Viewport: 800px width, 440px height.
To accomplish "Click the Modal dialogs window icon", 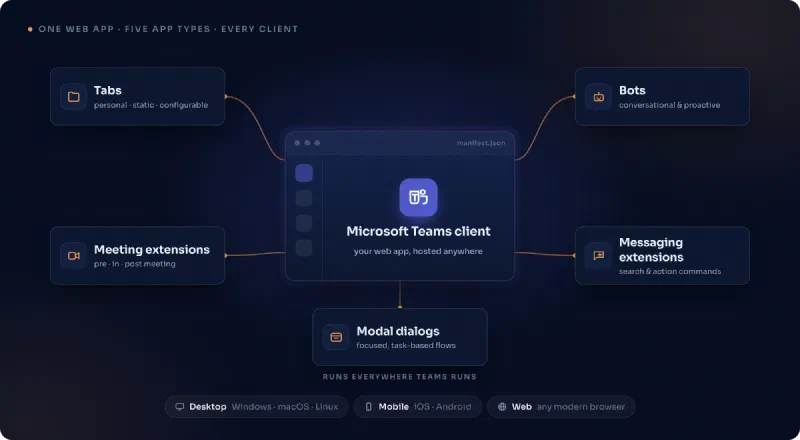I will pyautogui.click(x=336, y=337).
